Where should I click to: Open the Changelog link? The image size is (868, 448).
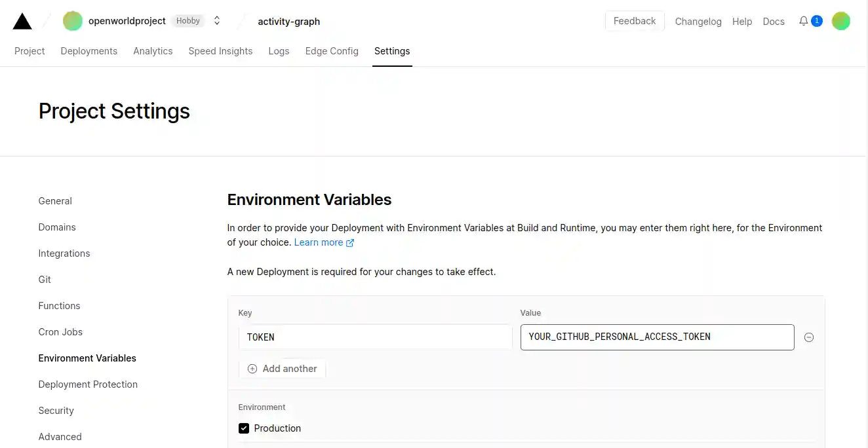point(698,22)
